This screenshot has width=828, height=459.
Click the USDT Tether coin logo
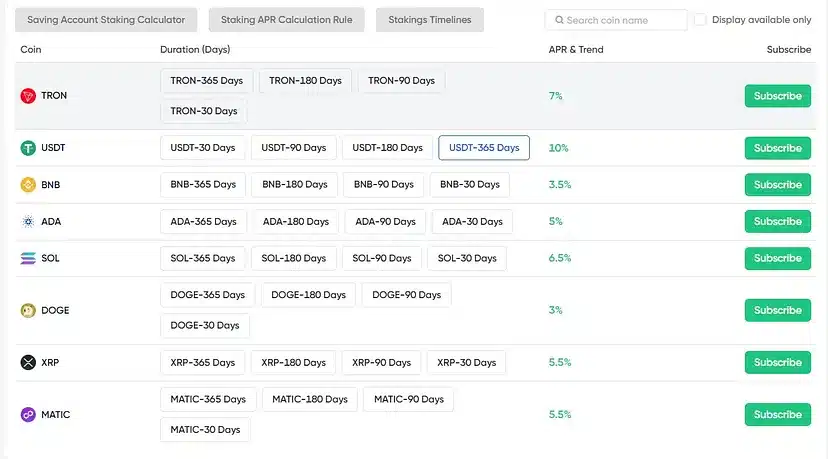pos(28,148)
